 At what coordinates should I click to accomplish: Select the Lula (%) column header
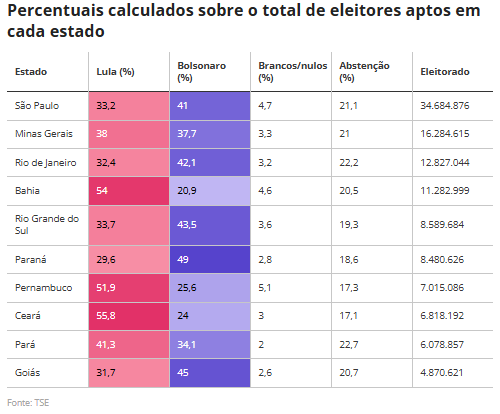coord(115,72)
